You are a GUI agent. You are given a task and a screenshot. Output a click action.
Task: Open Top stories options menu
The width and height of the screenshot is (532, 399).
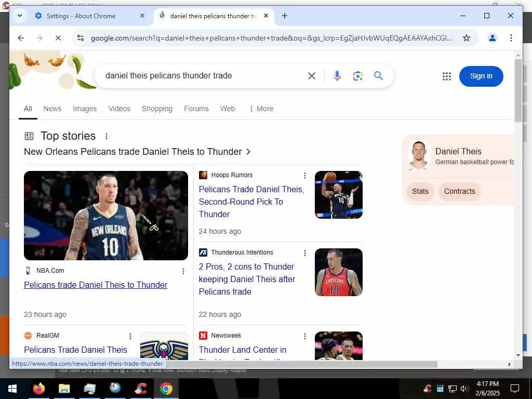coord(106,136)
